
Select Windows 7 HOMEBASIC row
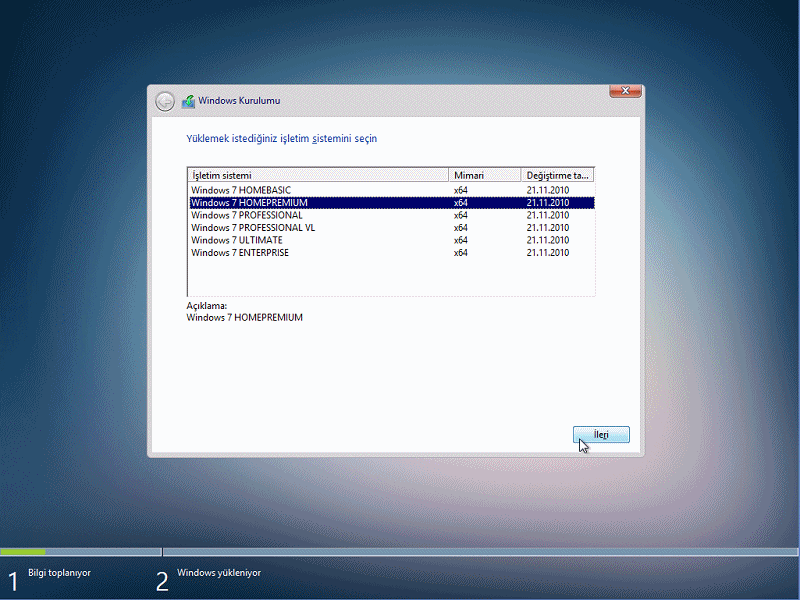point(392,190)
